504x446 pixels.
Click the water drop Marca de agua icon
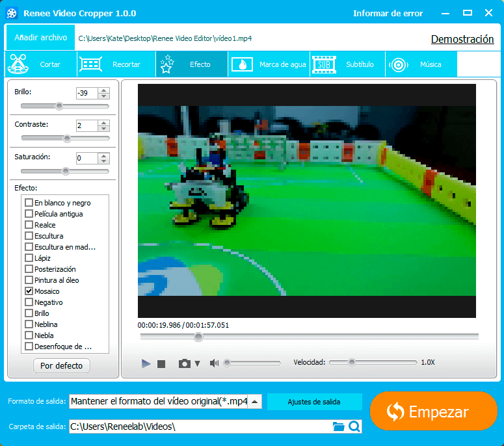click(243, 64)
